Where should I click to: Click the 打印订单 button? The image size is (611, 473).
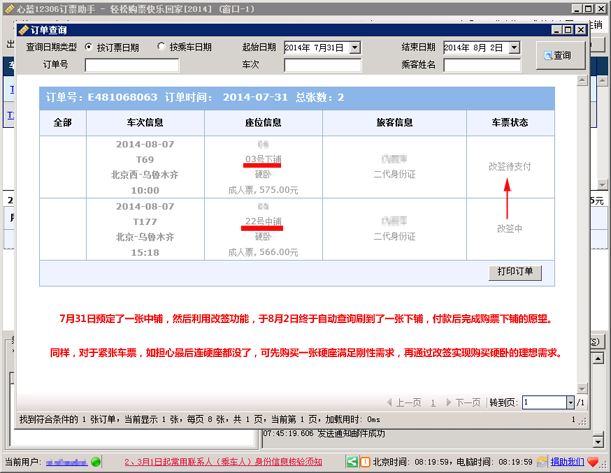515,272
